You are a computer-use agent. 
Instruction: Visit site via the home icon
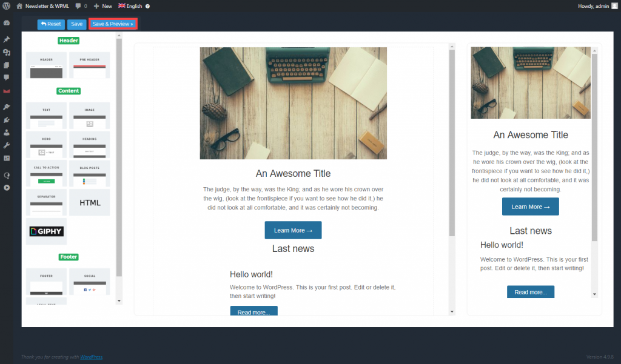[19, 6]
